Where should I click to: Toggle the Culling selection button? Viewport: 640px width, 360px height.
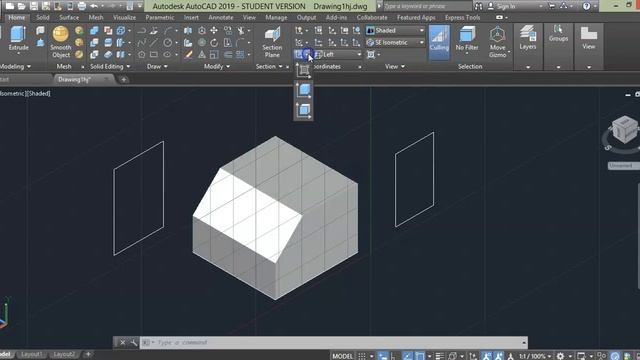(439, 42)
